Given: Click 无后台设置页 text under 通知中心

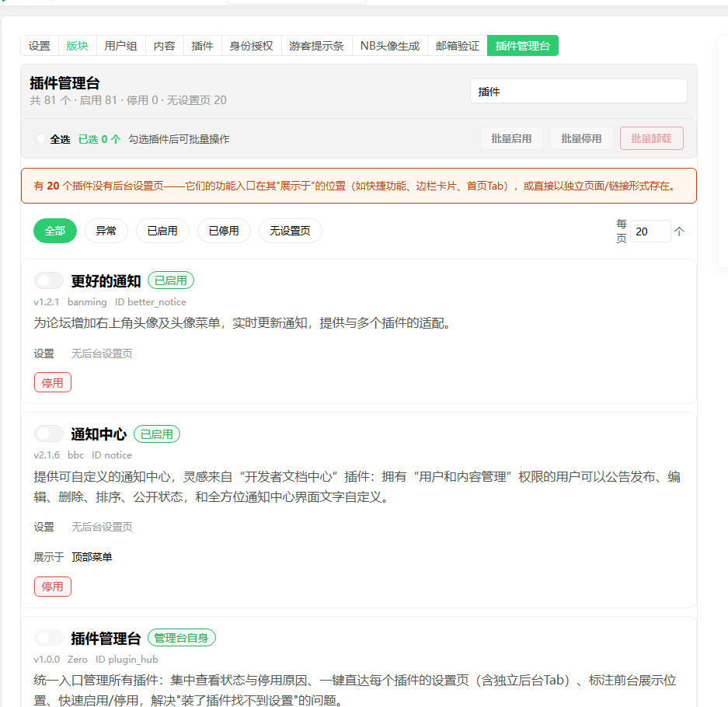Looking at the screenshot, I should click(102, 527).
